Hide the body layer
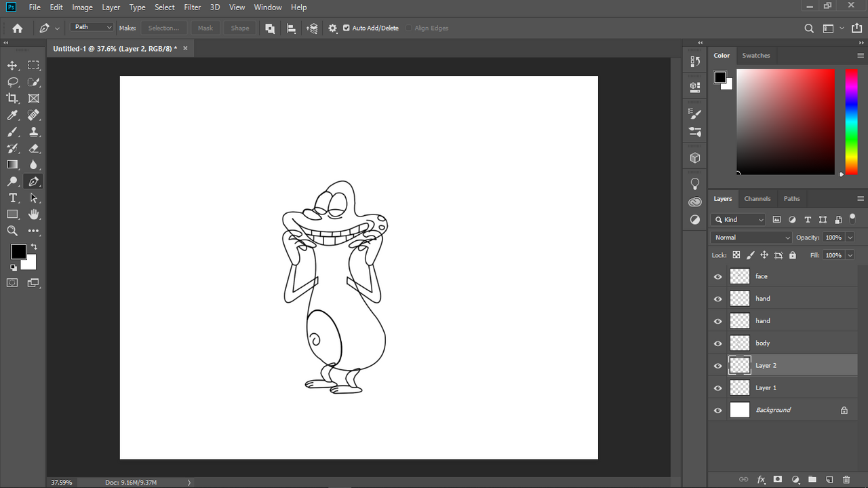This screenshot has height=488, width=868. click(x=718, y=343)
